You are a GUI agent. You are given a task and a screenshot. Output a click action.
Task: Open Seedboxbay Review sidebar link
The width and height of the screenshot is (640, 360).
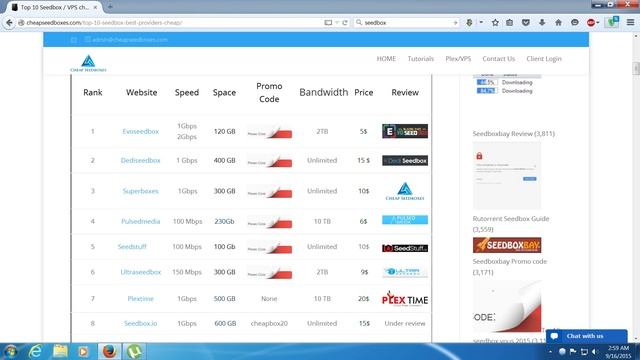click(x=513, y=133)
